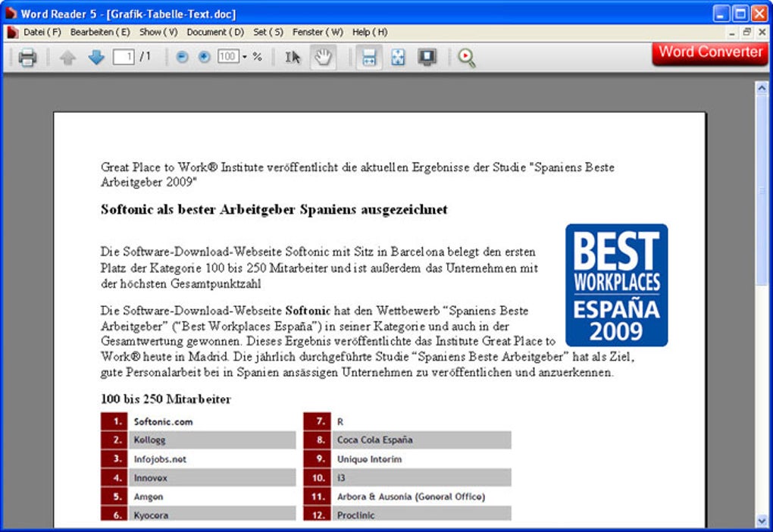Image resolution: width=773 pixels, height=532 pixels.
Task: Click the scrollbar up arrow
Action: tap(762, 88)
